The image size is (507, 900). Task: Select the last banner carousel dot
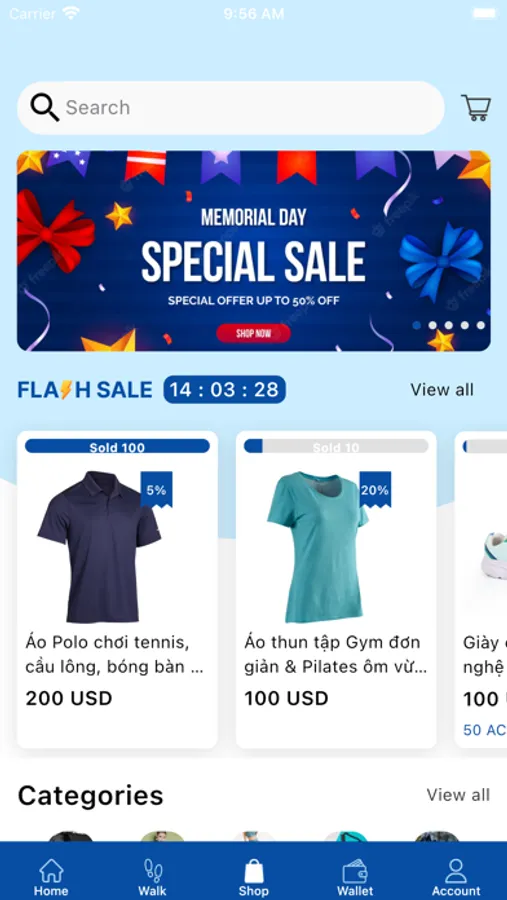tap(481, 325)
